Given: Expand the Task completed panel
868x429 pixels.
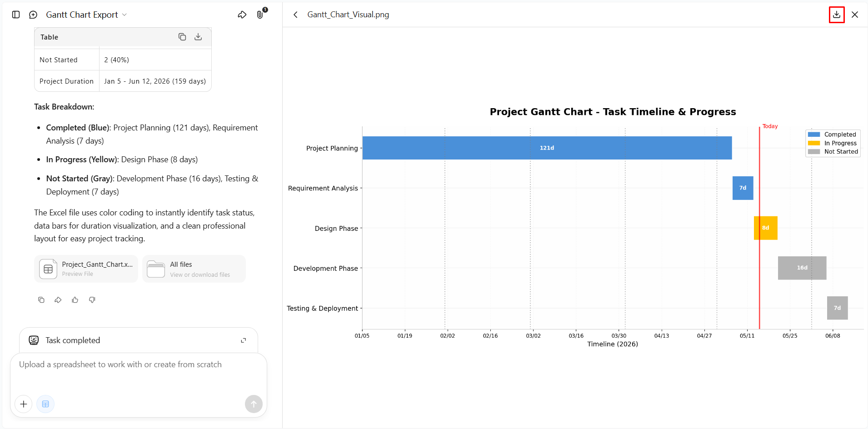Looking at the screenshot, I should click(x=244, y=340).
